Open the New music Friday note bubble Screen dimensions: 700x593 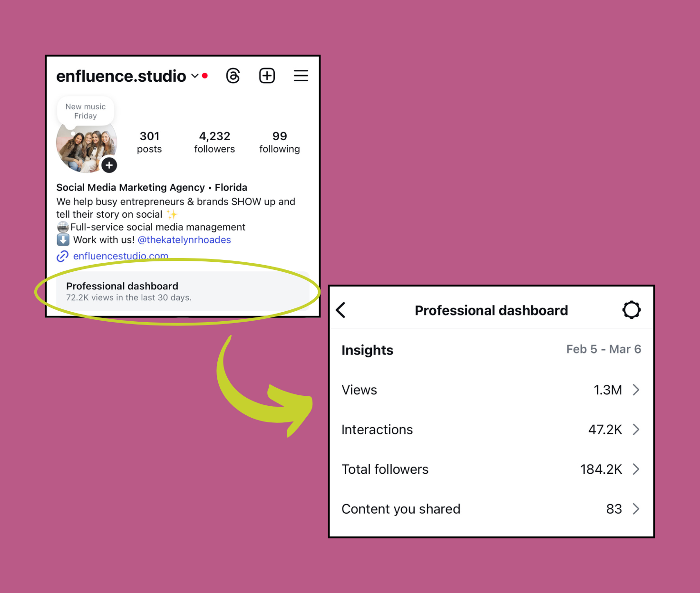[86, 111]
